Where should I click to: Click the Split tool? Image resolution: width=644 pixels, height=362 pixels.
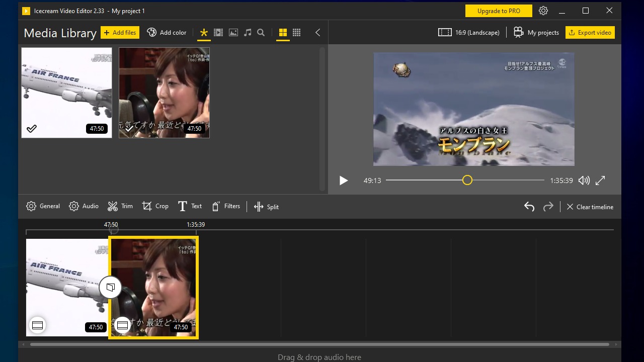[x=266, y=207]
